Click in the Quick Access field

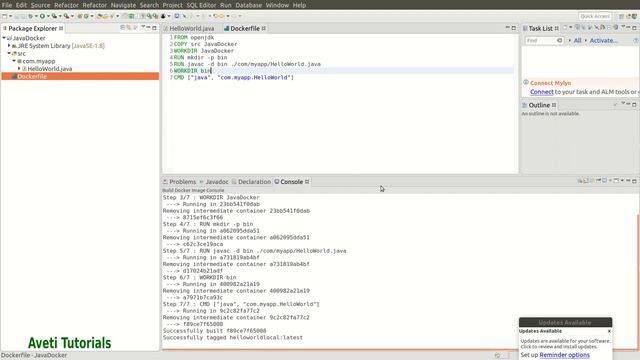point(595,16)
